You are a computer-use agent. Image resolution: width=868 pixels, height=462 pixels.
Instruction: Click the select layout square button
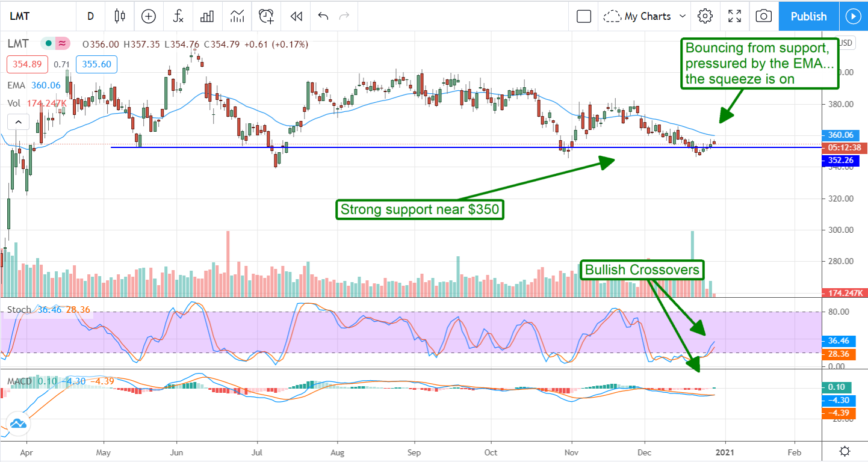tap(583, 16)
